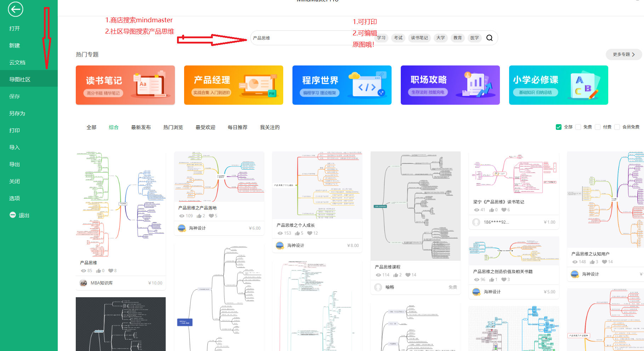Switch to the 每日推荐 tab
This screenshot has height=351, width=644.
click(238, 127)
